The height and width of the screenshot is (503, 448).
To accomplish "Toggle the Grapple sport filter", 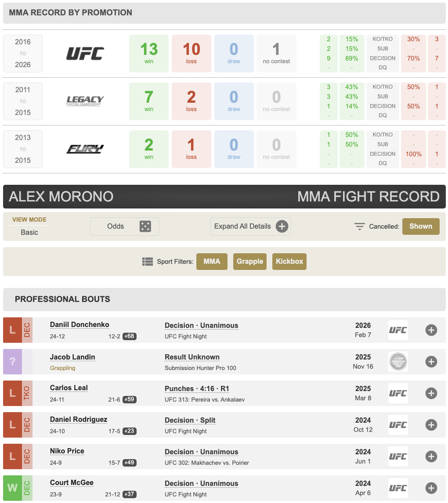I will 249,262.
